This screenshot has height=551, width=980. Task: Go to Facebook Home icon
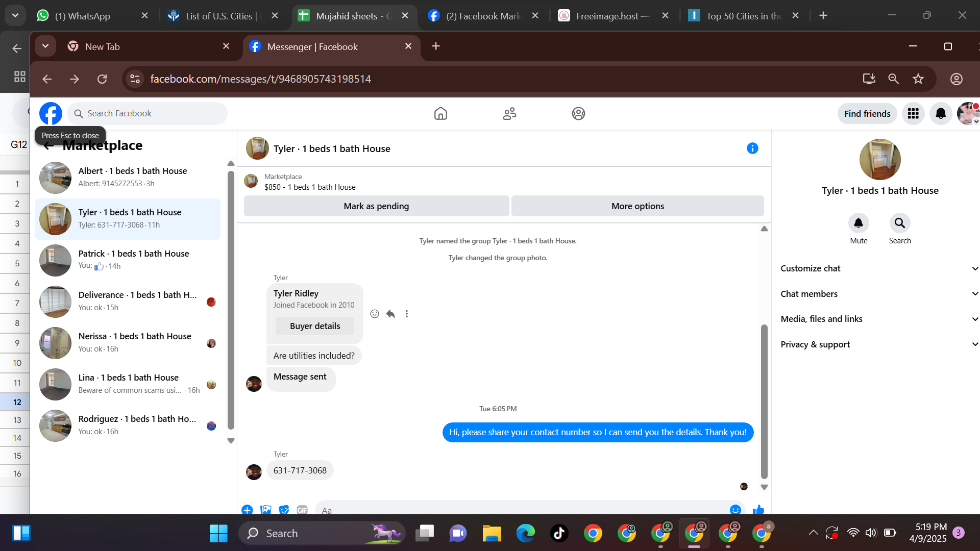click(440, 113)
